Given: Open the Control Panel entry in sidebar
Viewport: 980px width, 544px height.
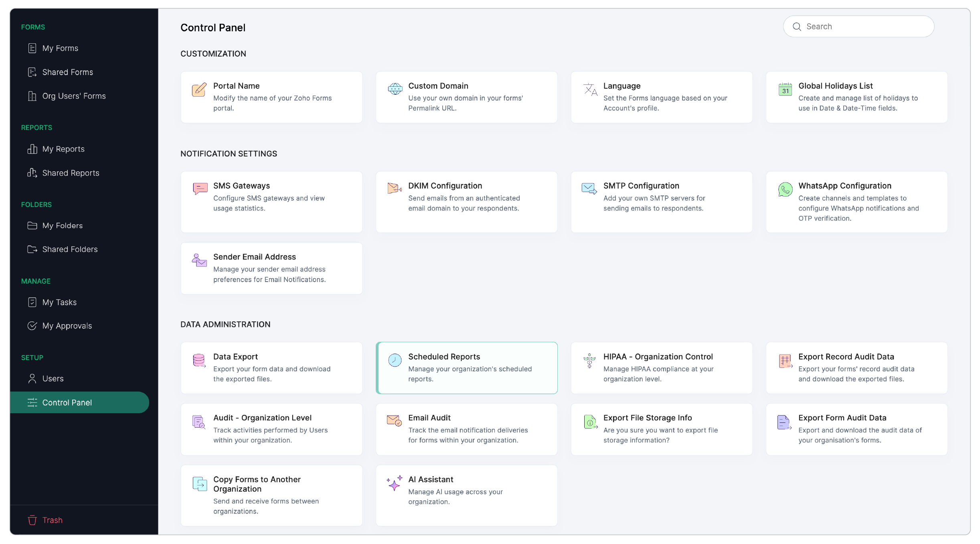Looking at the screenshot, I should pos(67,402).
